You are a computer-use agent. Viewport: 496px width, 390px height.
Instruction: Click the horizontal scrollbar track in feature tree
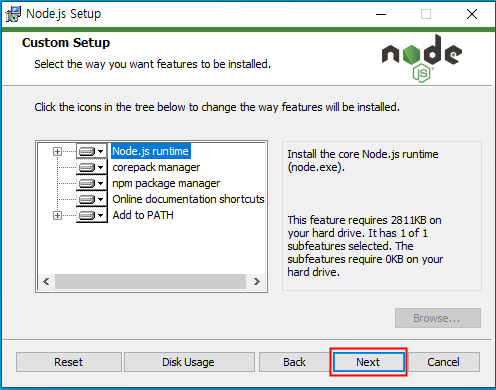151,282
